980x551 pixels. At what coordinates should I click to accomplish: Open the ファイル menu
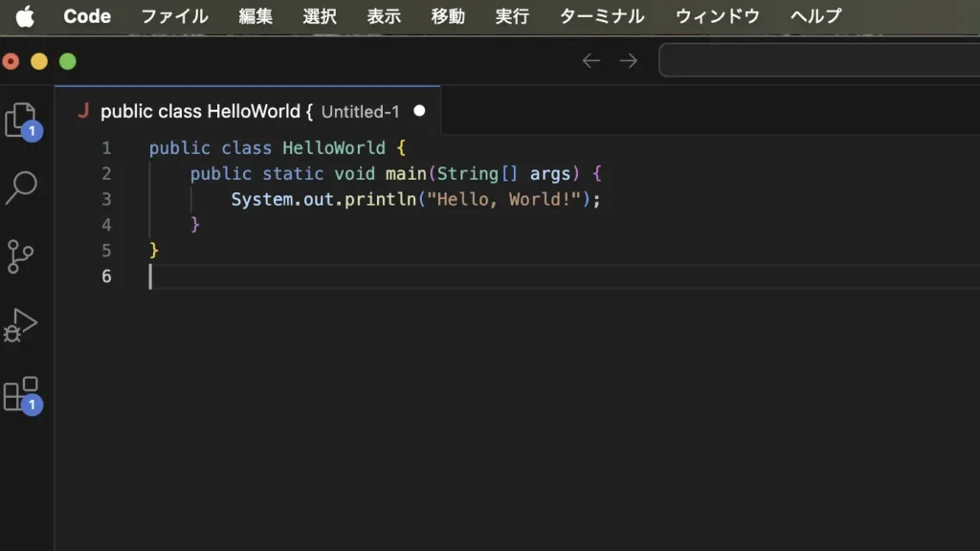pos(173,15)
